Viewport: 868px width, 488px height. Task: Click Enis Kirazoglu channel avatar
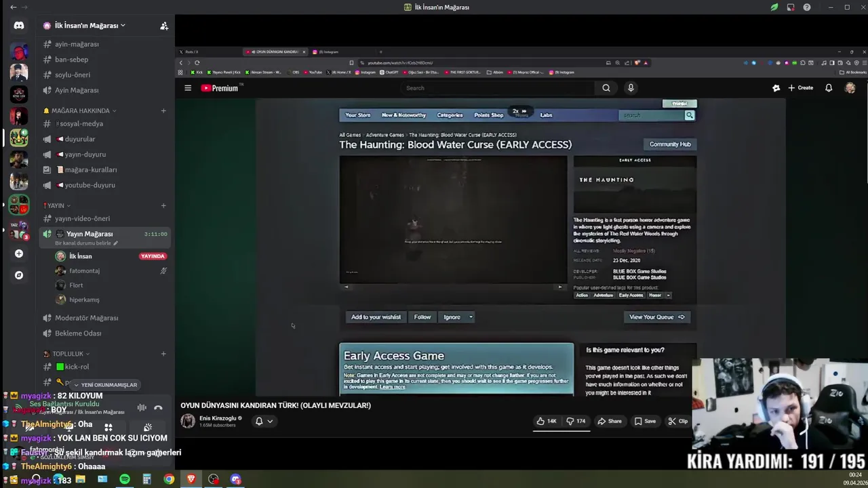tap(188, 421)
